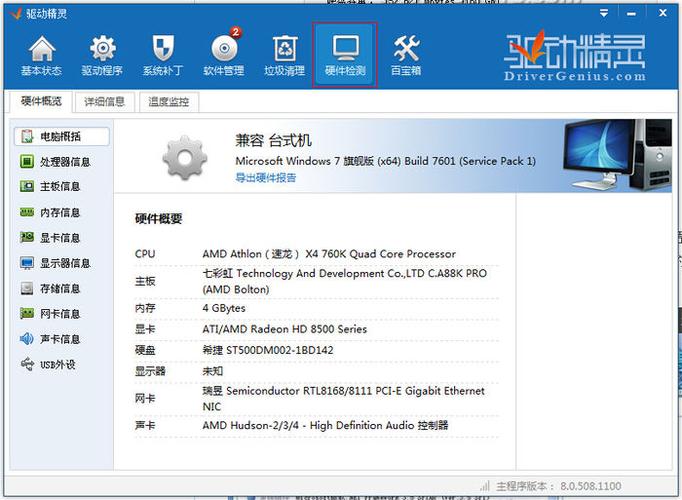This screenshot has width=682, height=500.
Task: Open the 系统补丁 shield section
Action: [x=163, y=55]
